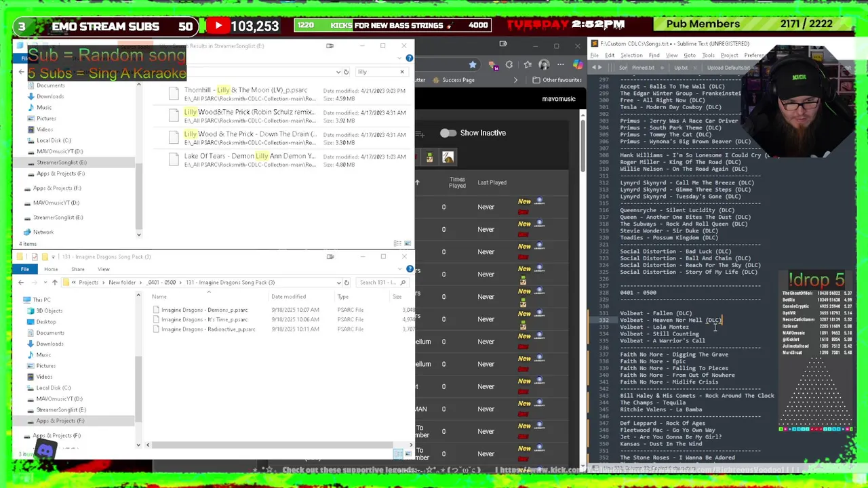Switch search results window to details view
868x488 pixels.
397,243
